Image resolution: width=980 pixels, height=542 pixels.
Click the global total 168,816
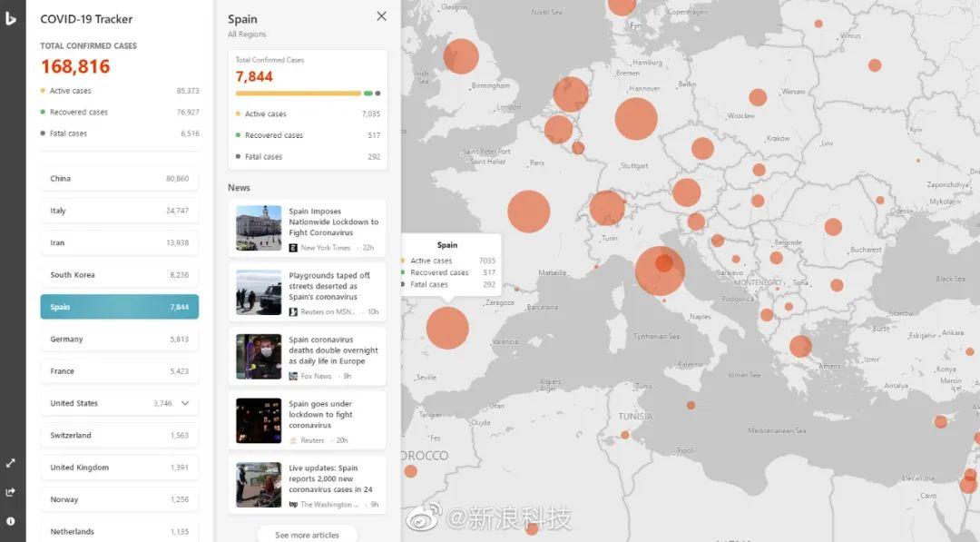tap(75, 66)
